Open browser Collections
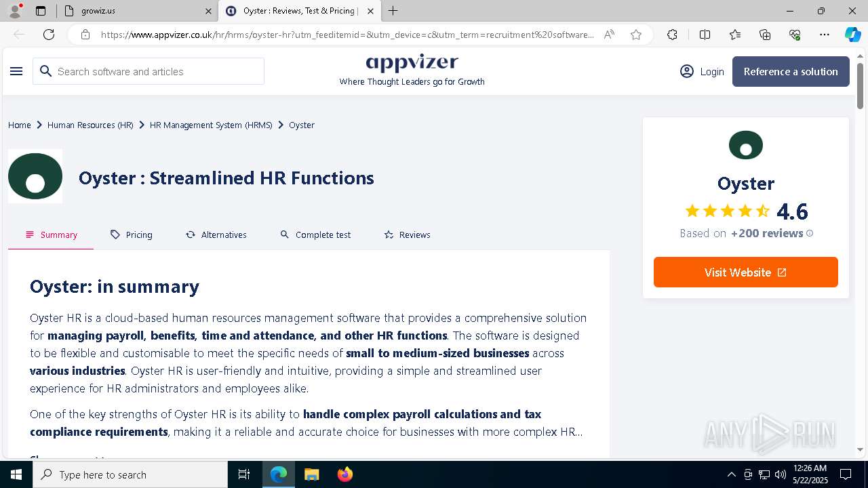Screen dimensions: 868x488 (765, 35)
